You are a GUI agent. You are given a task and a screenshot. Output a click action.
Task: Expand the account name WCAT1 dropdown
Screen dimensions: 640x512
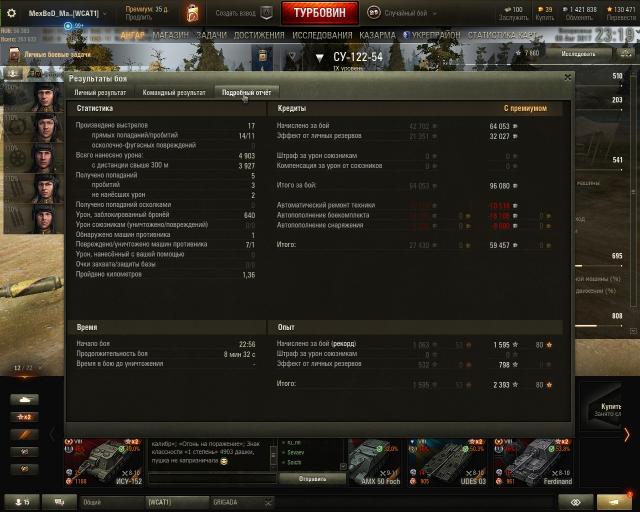click(x=67, y=13)
